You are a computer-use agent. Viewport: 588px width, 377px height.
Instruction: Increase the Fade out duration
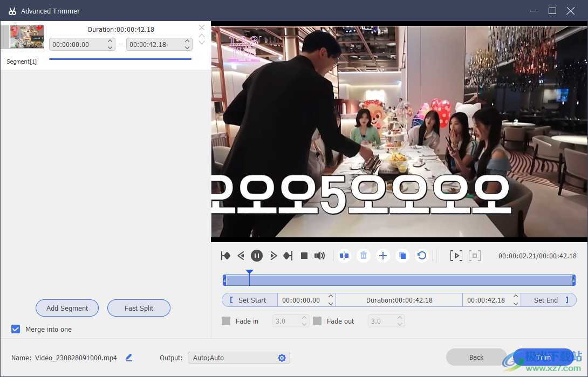(400, 318)
